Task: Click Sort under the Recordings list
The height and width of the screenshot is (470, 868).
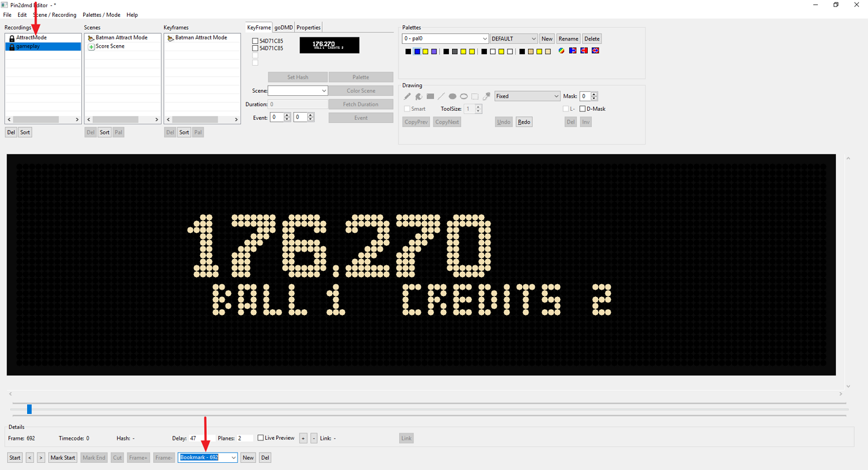Action: (x=25, y=133)
